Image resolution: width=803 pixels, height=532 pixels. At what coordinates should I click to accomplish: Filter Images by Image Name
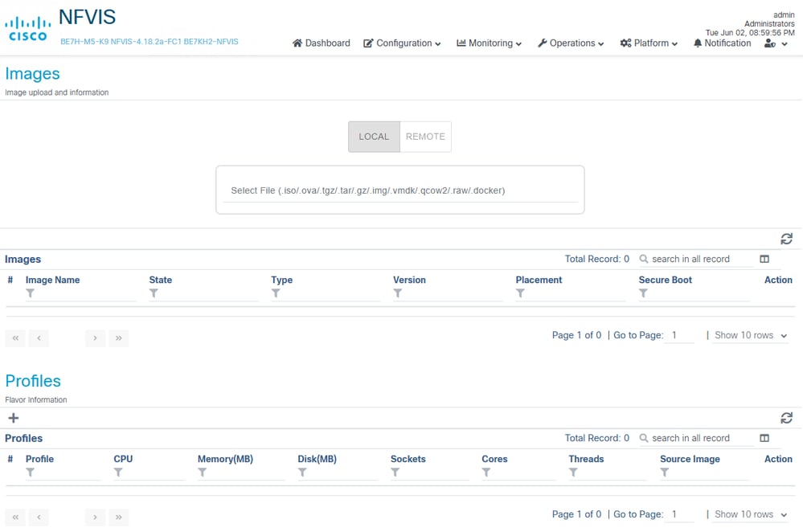[x=80, y=294]
